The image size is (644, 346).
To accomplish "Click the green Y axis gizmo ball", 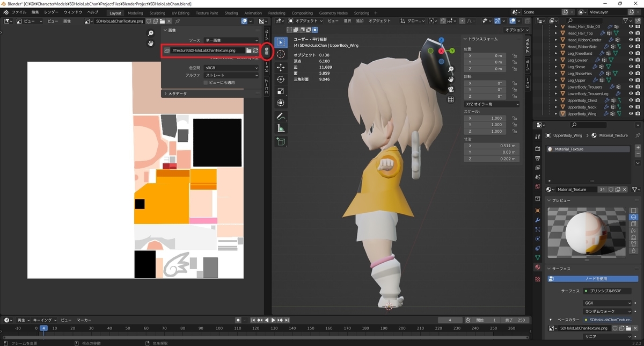I will [x=452, y=51].
